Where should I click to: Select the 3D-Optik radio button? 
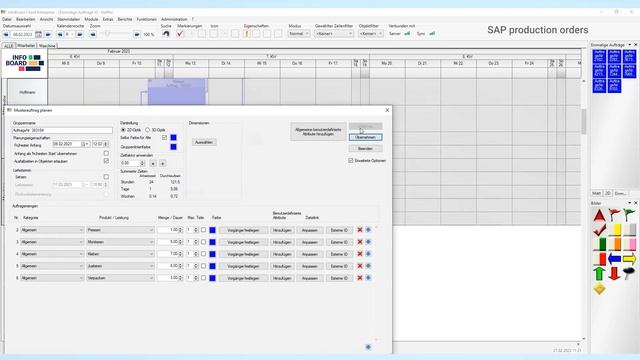coord(147,130)
